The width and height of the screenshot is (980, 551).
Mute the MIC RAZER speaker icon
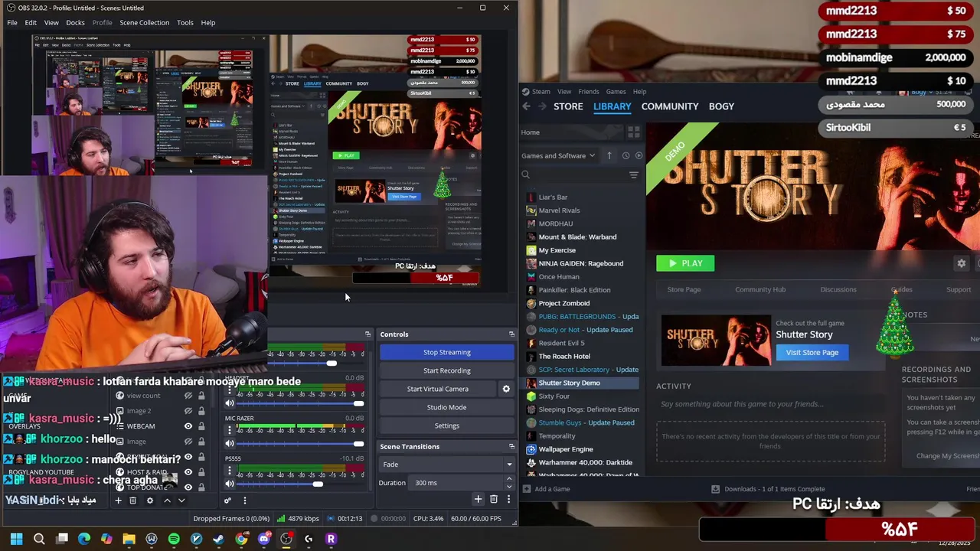[229, 444]
